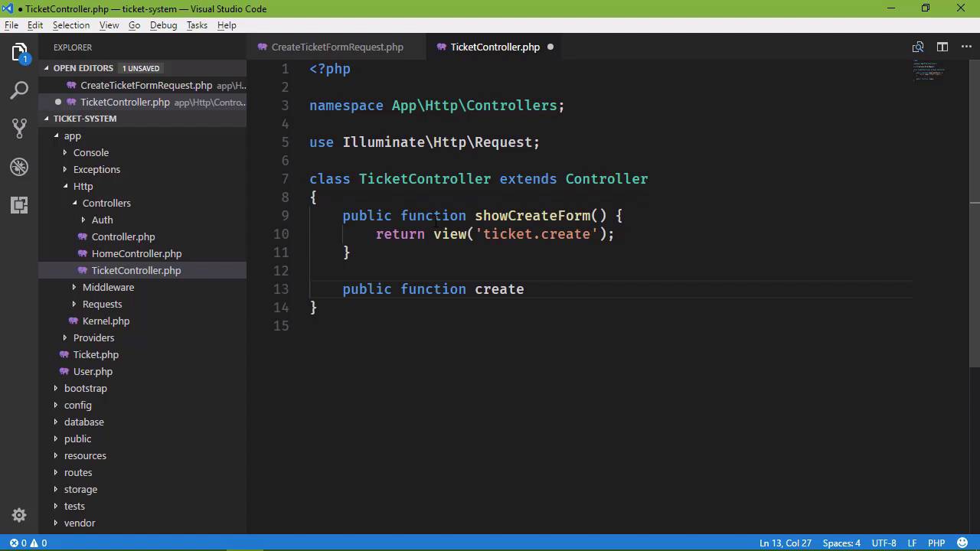This screenshot has height=551, width=980.
Task: Open the Extensions view
Action: (x=19, y=204)
